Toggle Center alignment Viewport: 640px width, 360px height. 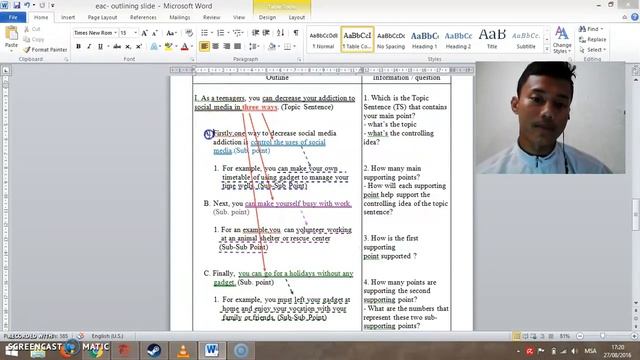pyautogui.click(x=216, y=46)
